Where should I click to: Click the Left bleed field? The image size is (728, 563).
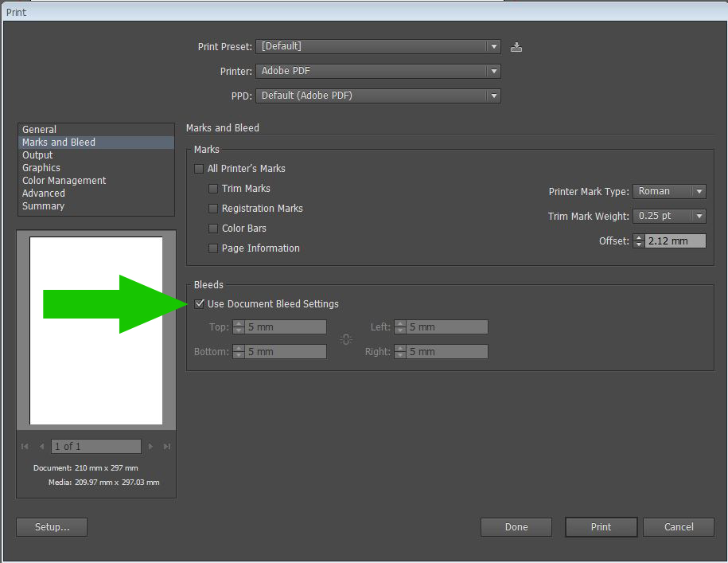click(447, 327)
